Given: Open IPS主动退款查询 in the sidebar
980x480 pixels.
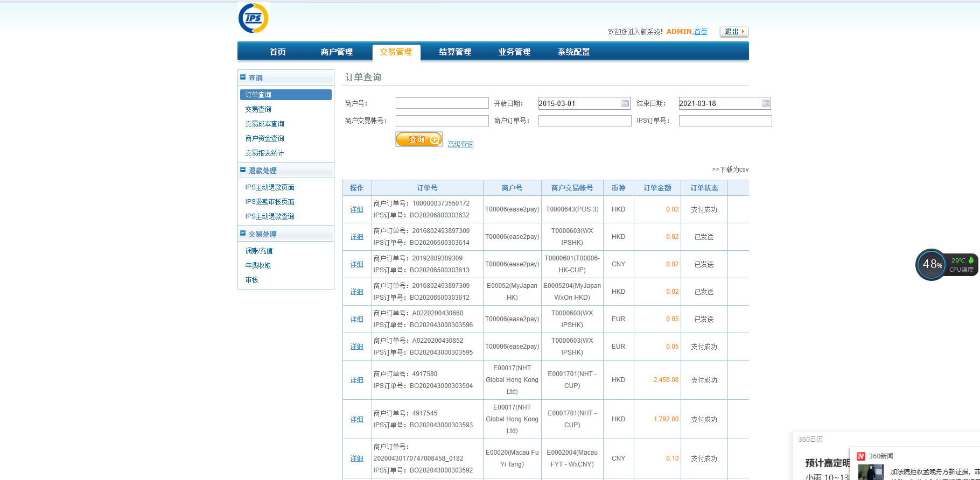Looking at the screenshot, I should [x=270, y=216].
